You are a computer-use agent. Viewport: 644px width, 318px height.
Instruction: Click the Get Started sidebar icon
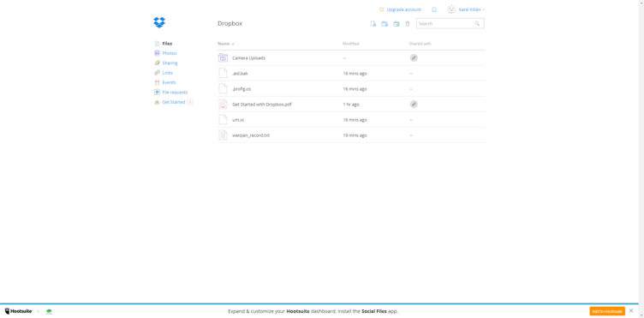click(x=157, y=102)
